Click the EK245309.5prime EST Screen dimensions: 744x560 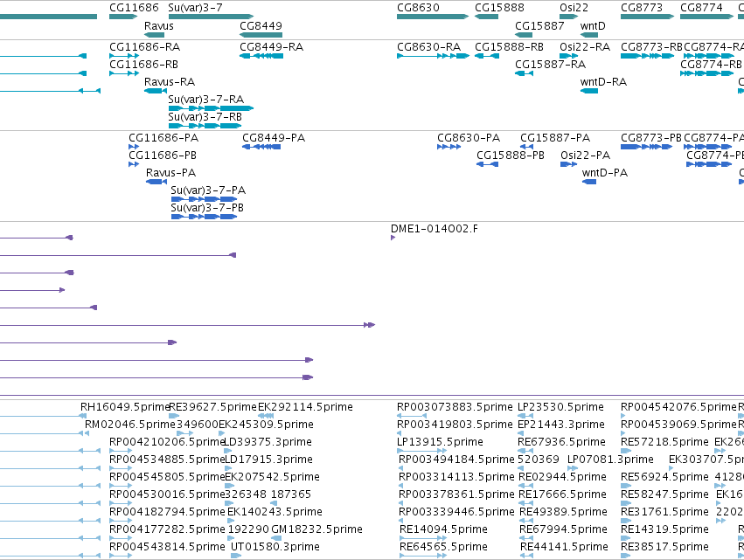[221, 433]
